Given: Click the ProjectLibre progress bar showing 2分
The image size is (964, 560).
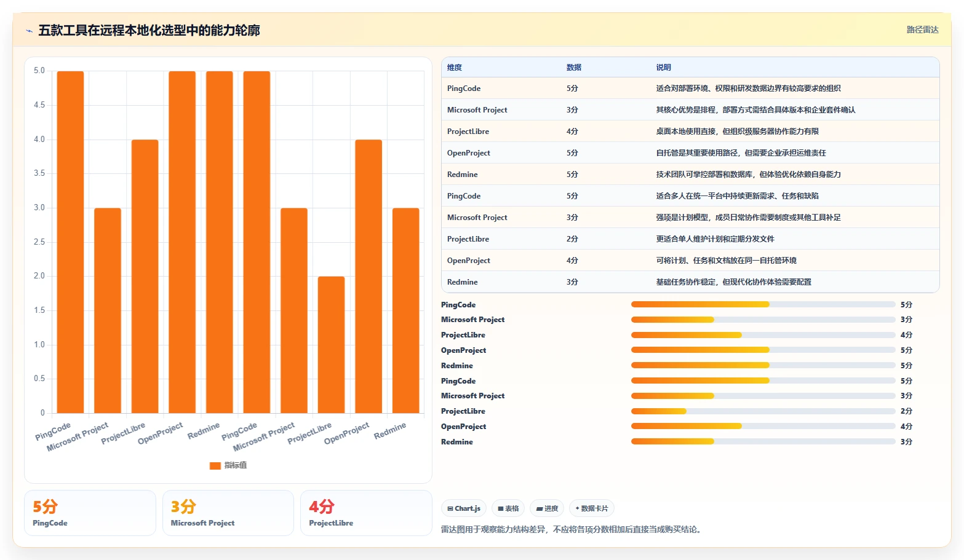Looking at the screenshot, I should tap(763, 411).
